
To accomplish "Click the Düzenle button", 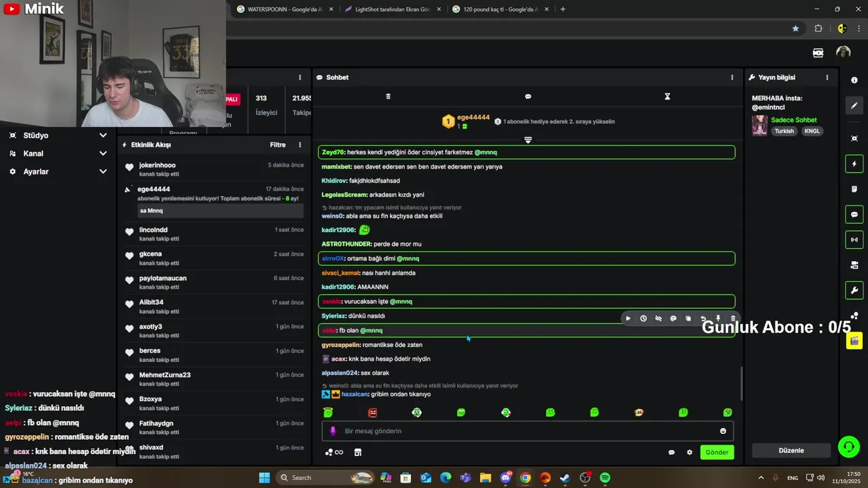I will (x=791, y=451).
